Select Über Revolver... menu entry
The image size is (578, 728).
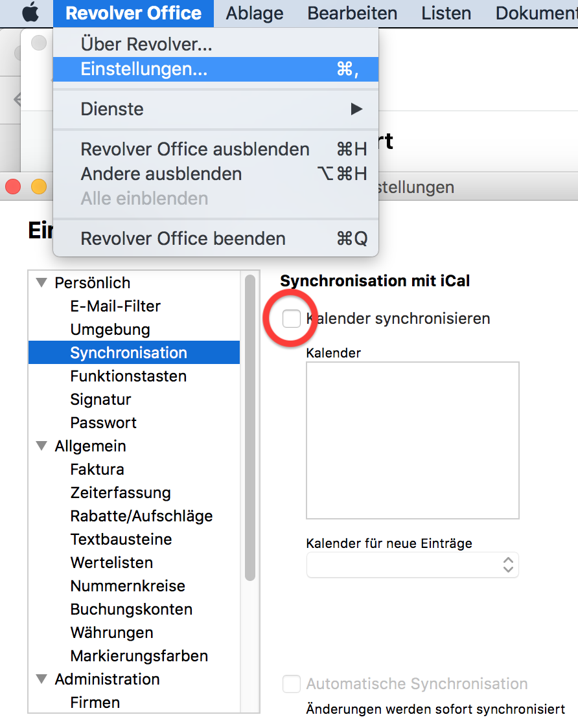[x=146, y=45]
